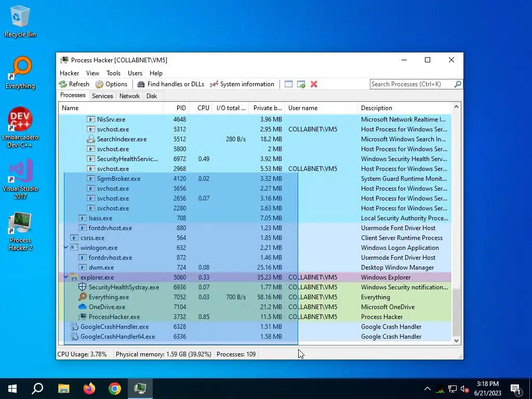Select fontdrvhost.exe with PID 880
532x399 pixels.
coord(255,228)
